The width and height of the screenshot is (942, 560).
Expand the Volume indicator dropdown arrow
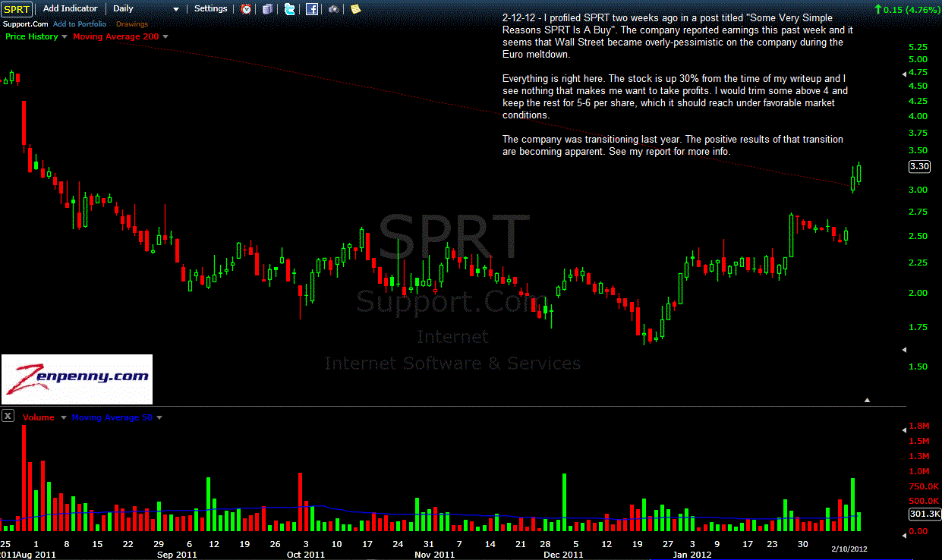point(63,417)
